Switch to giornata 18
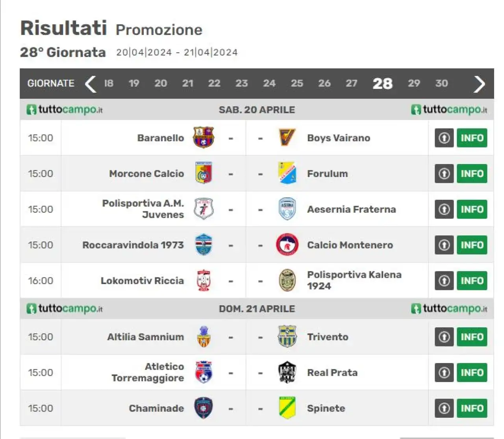The height and width of the screenshot is (439, 504). click(x=109, y=83)
